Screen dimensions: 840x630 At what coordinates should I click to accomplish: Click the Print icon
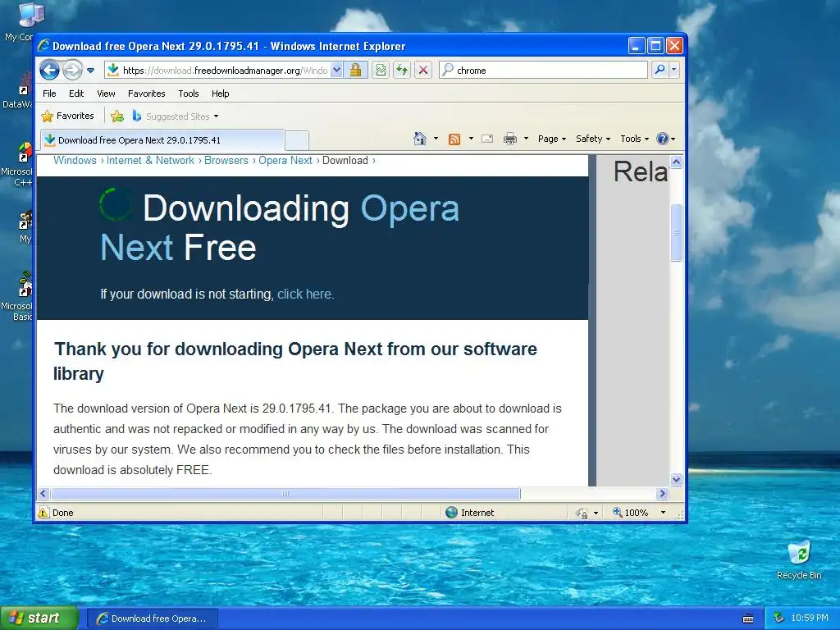510,139
